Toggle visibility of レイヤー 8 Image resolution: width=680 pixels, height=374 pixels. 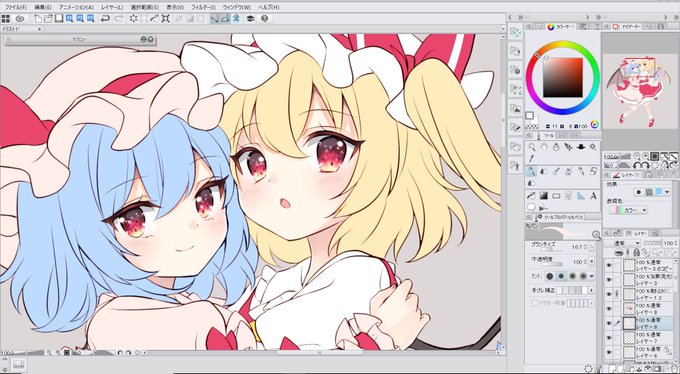[x=609, y=308]
